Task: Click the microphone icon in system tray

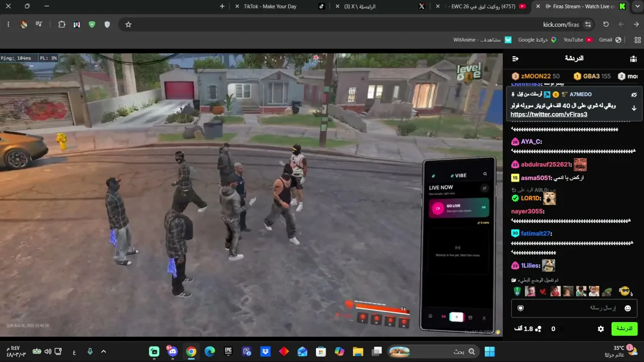Action: pos(90,351)
